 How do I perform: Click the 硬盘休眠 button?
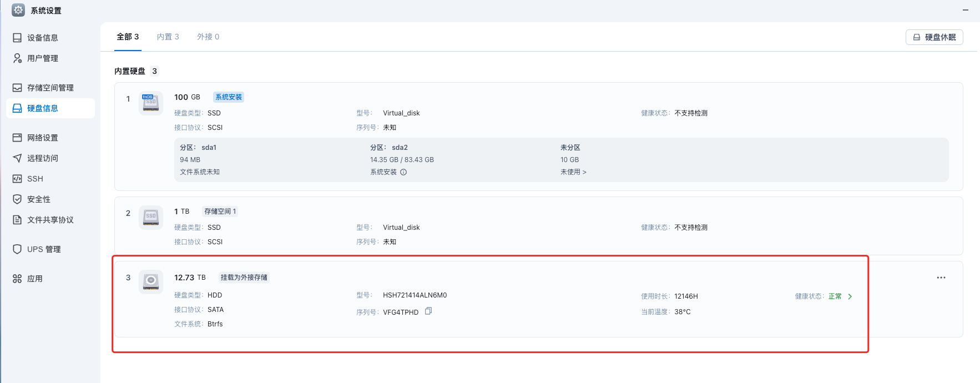934,37
